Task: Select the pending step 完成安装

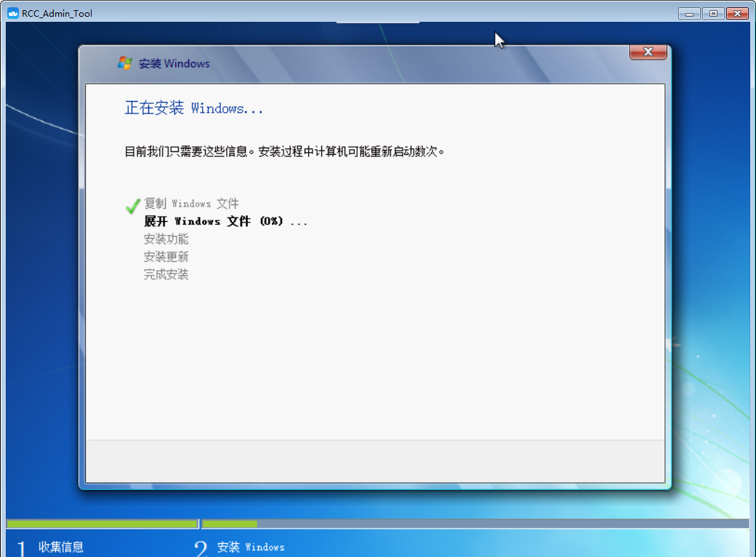Action: pos(166,274)
